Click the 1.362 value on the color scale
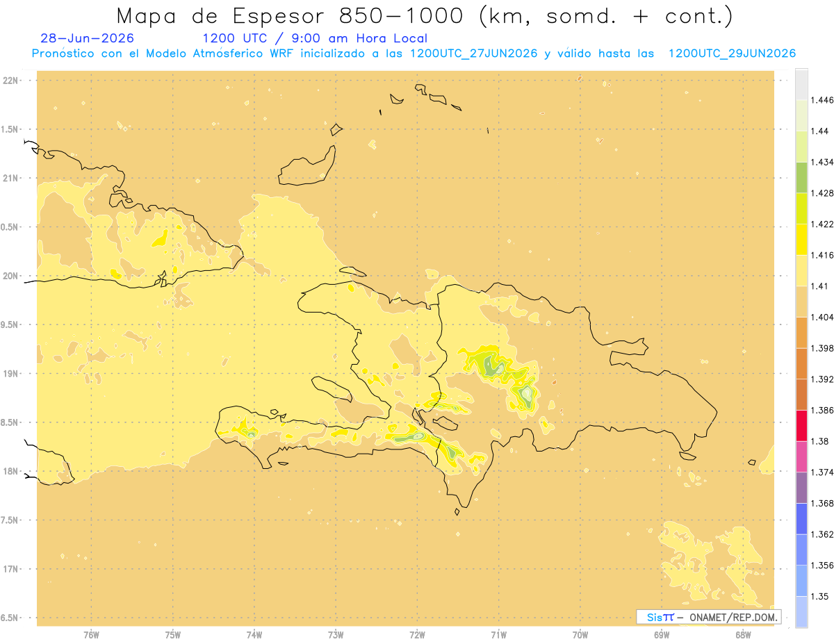 coord(823,534)
